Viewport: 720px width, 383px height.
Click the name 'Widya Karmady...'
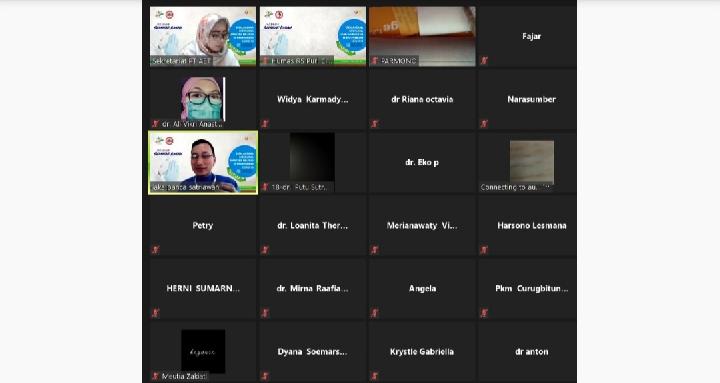313,99
